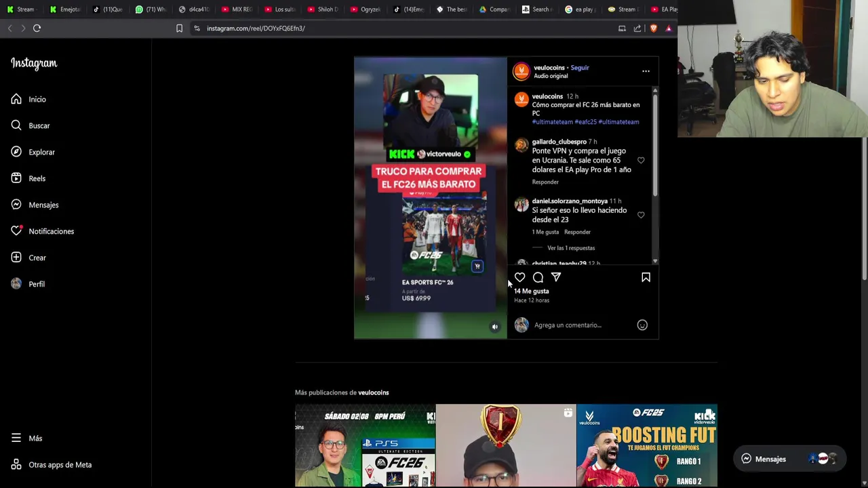Switch to Stream browser tab
Image resolution: width=868 pixels, height=488 pixels.
click(21, 9)
